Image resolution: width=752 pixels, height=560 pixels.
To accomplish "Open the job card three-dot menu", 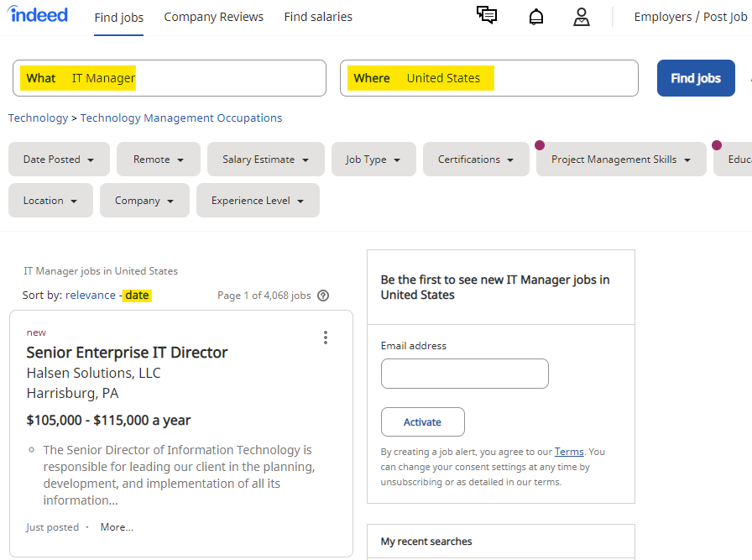I will 326,338.
